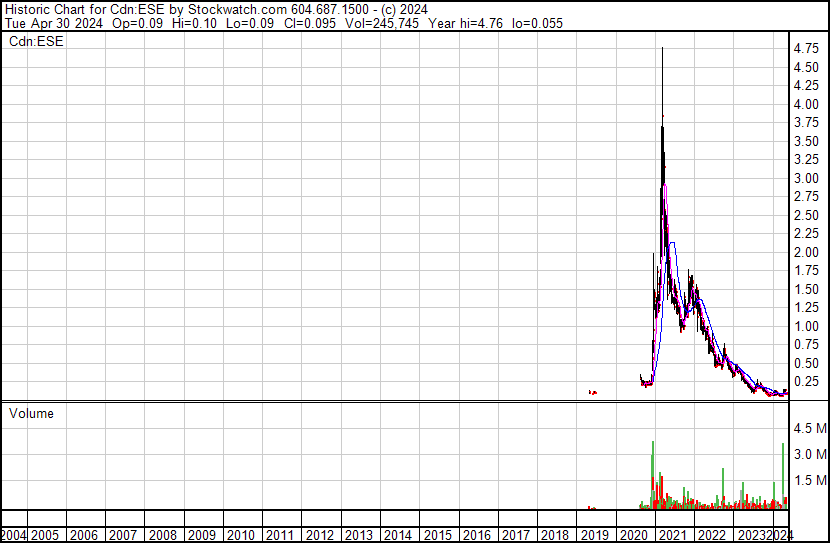
Task: Click the 3.0 M volume axis label
Action: [x=809, y=455]
